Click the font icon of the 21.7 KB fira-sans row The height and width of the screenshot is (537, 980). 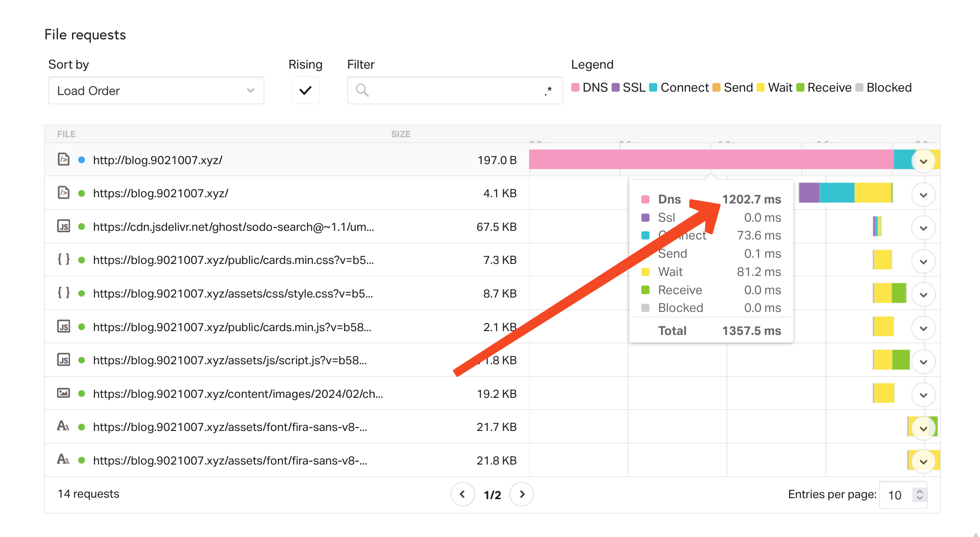[63, 426]
